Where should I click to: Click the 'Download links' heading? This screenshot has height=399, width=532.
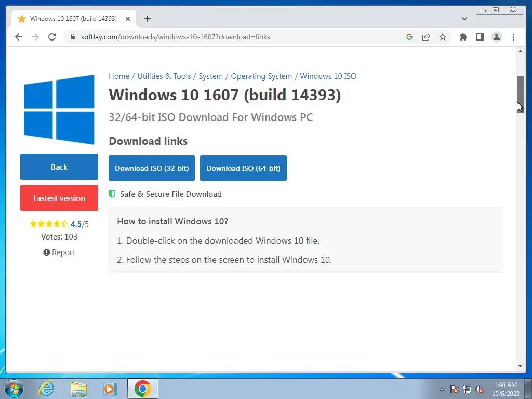point(148,141)
